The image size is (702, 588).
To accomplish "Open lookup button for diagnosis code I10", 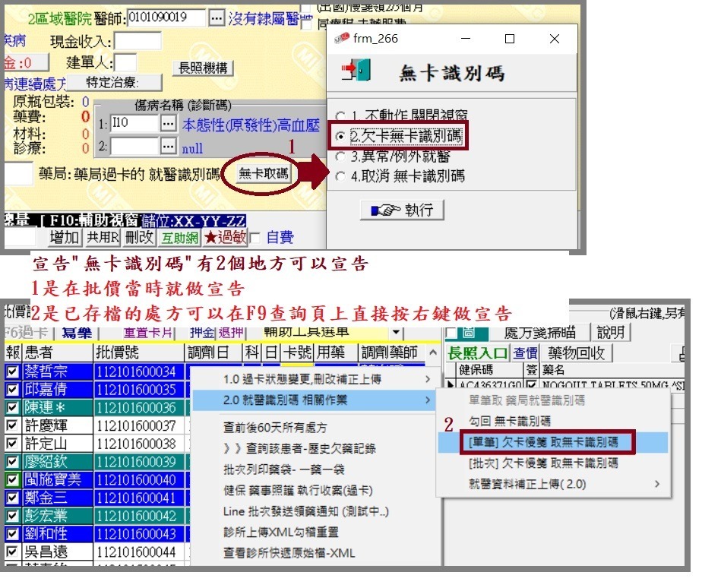I will point(168,123).
